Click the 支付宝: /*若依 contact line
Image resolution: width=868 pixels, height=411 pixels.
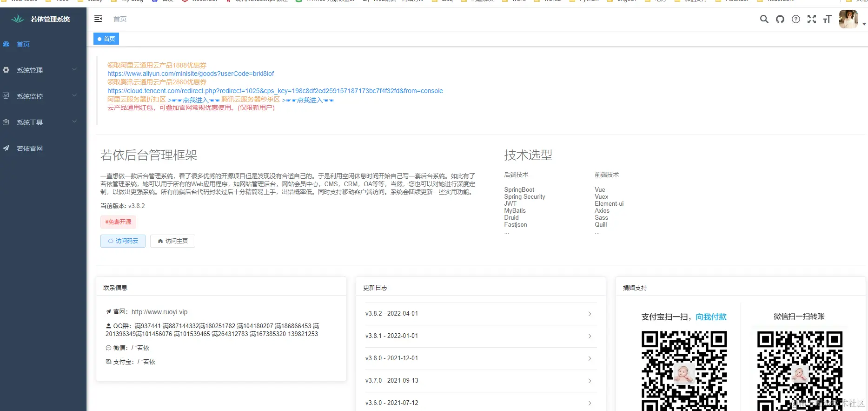(x=131, y=362)
